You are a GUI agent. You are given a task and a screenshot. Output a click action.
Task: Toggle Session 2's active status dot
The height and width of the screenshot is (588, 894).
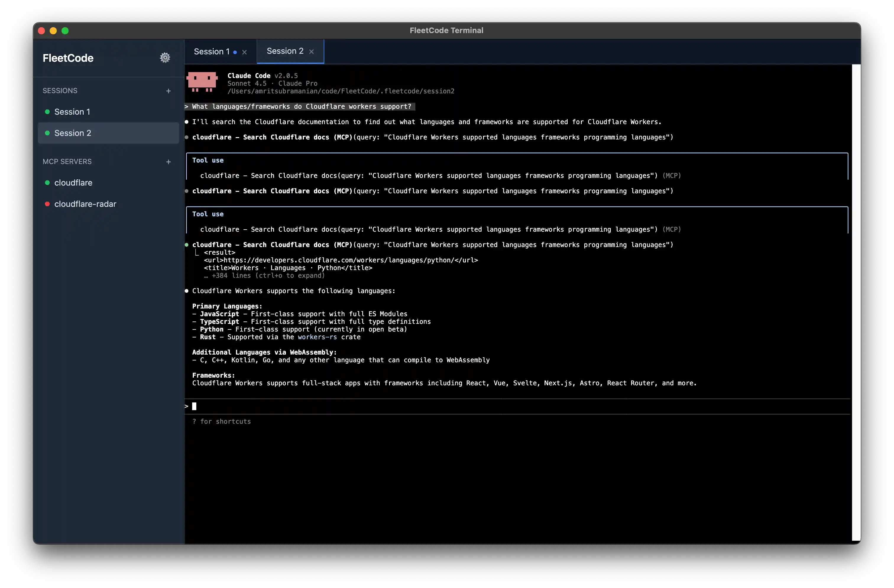[x=47, y=133]
